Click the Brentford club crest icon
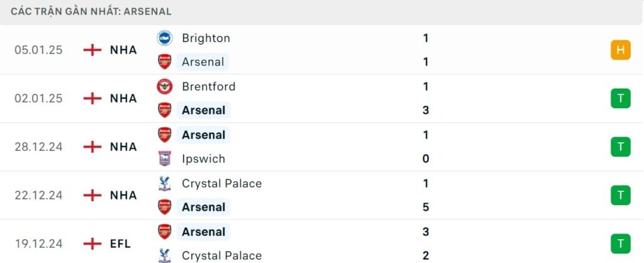This screenshot has width=644, height=263. tap(165, 87)
